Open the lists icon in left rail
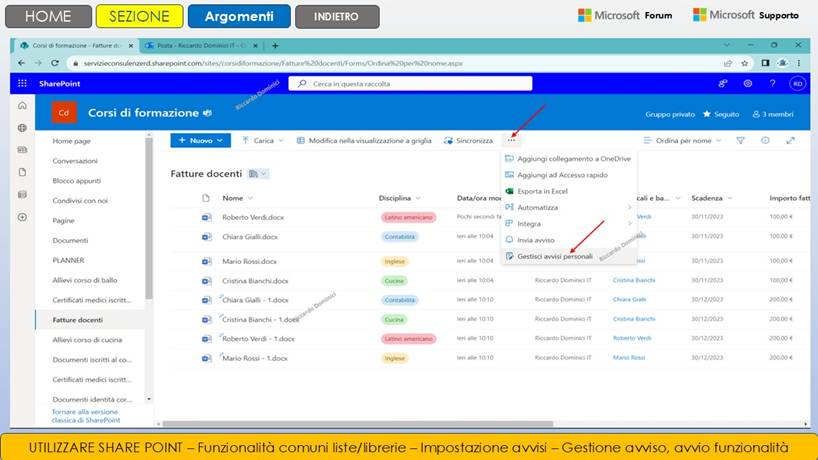The image size is (818, 460). pos(22,195)
